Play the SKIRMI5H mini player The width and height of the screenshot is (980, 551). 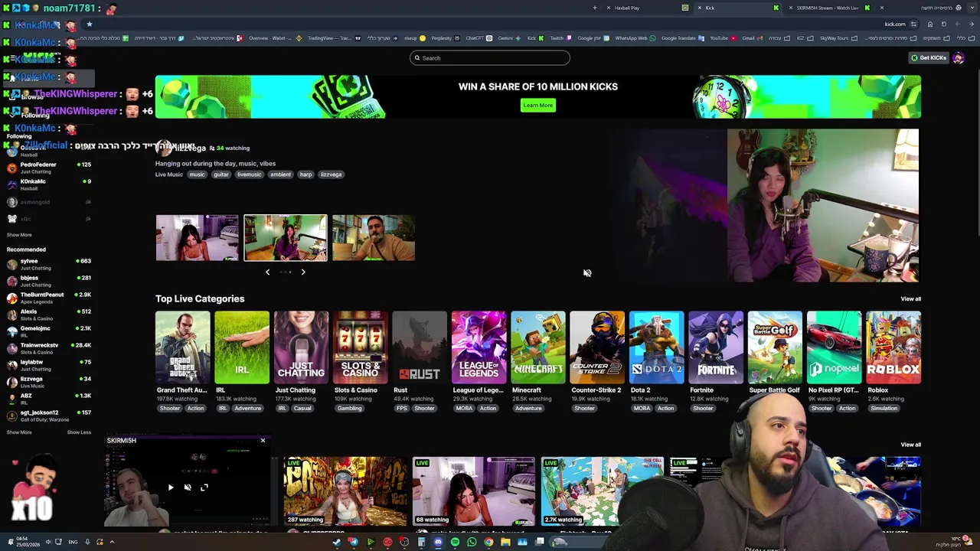[171, 487]
